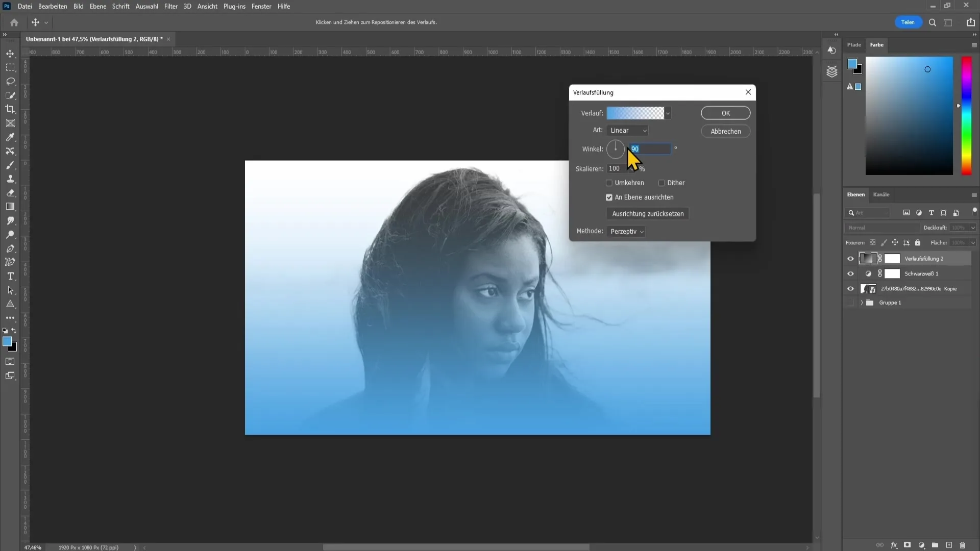Enable the Dither checkbox
This screenshot has width=980, height=551.
[x=661, y=182]
